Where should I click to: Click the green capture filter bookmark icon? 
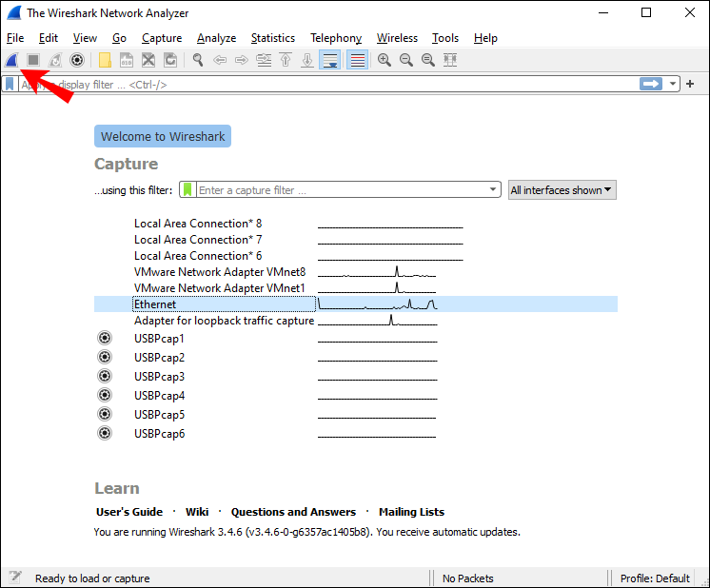(x=187, y=189)
